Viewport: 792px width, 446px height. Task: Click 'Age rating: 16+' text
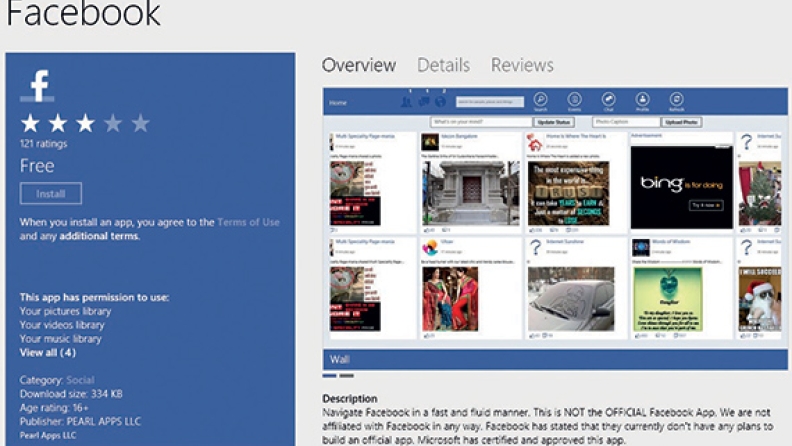(x=54, y=407)
